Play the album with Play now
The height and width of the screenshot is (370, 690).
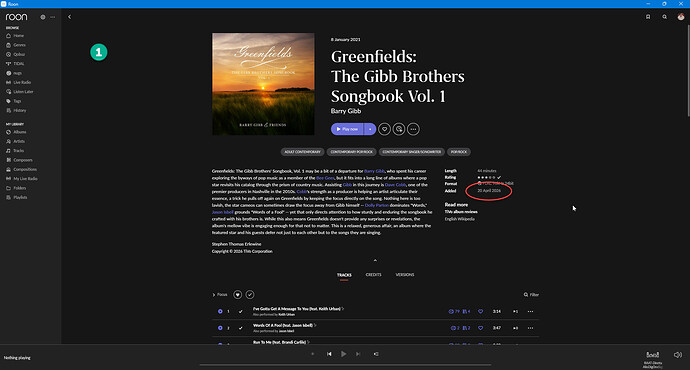point(347,129)
